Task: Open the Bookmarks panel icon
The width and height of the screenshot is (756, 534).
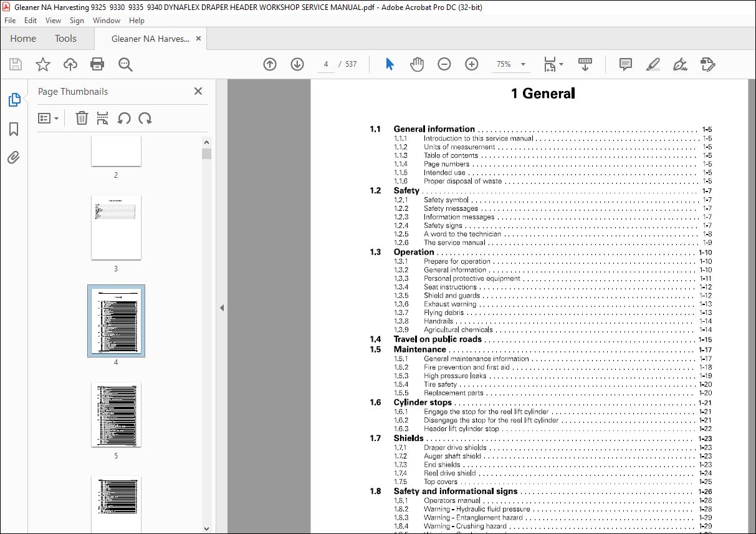Action: (14, 129)
